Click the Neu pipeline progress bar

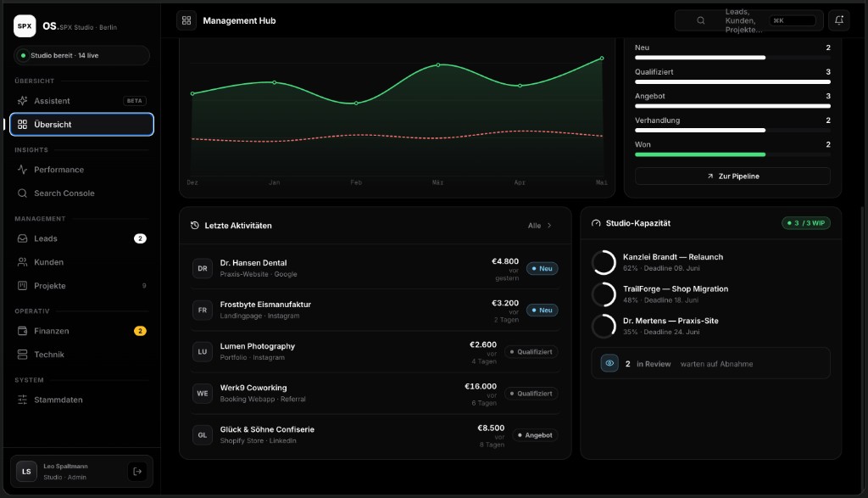click(x=732, y=58)
